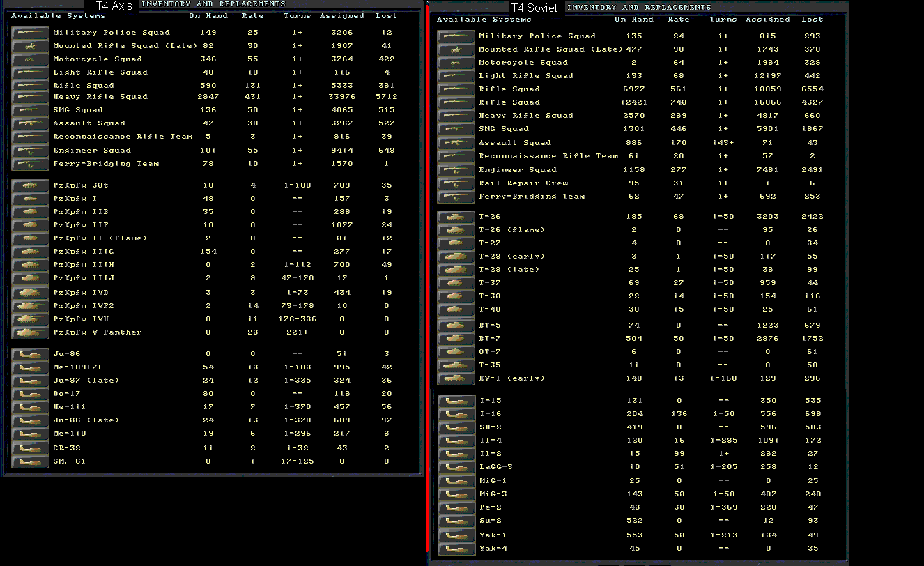Open the Il-2 aircraft icon
The height and width of the screenshot is (566, 924).
(456, 454)
